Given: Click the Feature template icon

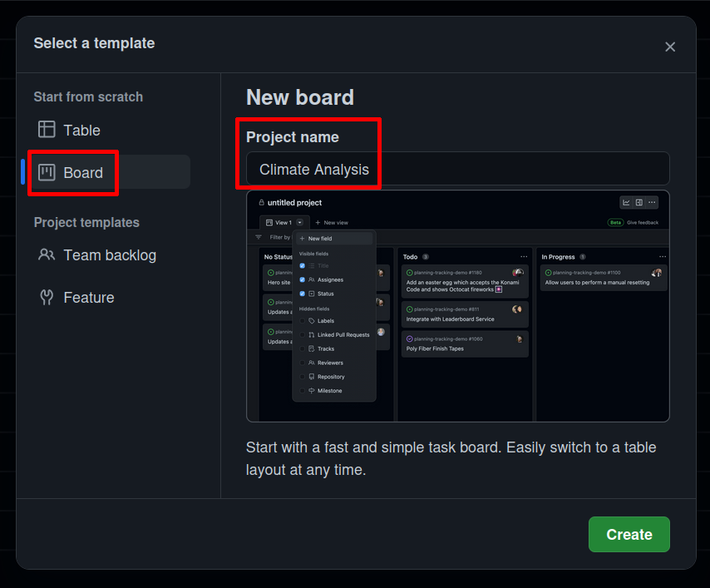Looking at the screenshot, I should point(47,298).
